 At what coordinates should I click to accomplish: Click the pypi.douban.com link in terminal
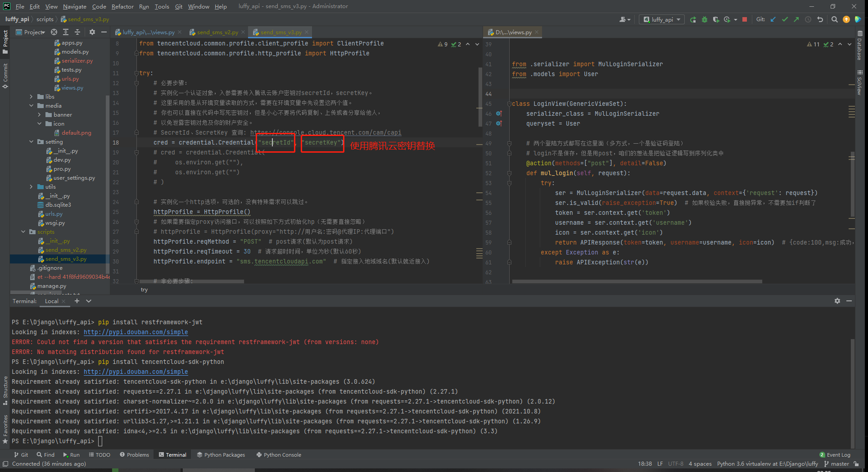pos(136,332)
